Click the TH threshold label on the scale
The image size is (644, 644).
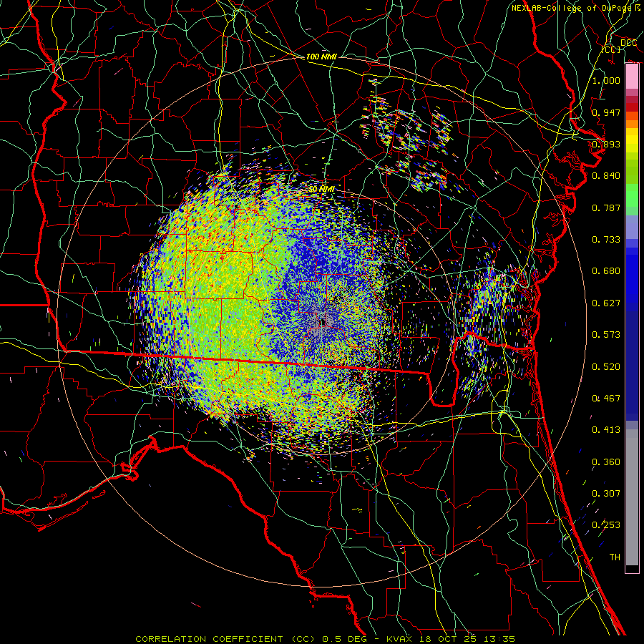[x=615, y=557]
